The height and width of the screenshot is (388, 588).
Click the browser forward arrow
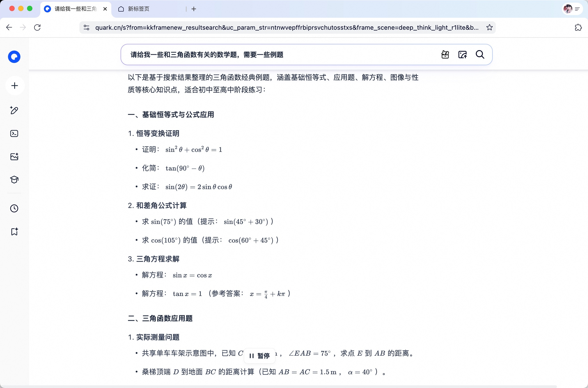(23, 27)
